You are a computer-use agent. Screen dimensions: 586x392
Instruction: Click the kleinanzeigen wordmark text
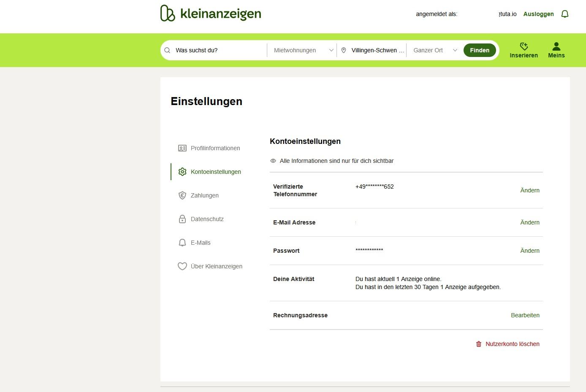click(x=220, y=14)
